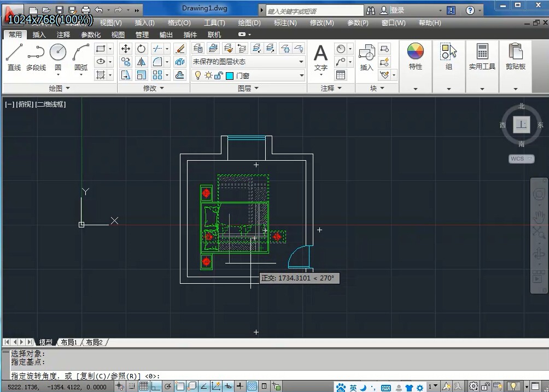The height and width of the screenshot is (392, 549).
Task: Click the Erase tool icon
Action: pos(179,49)
